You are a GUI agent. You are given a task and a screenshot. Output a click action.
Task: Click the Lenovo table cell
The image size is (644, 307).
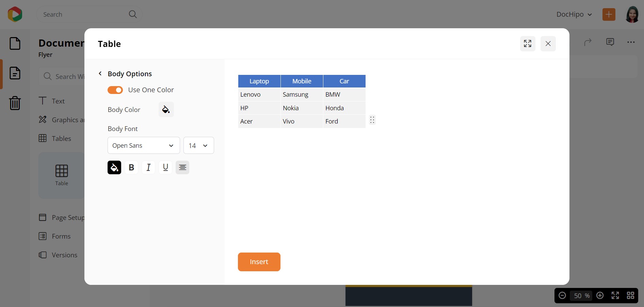tap(259, 94)
